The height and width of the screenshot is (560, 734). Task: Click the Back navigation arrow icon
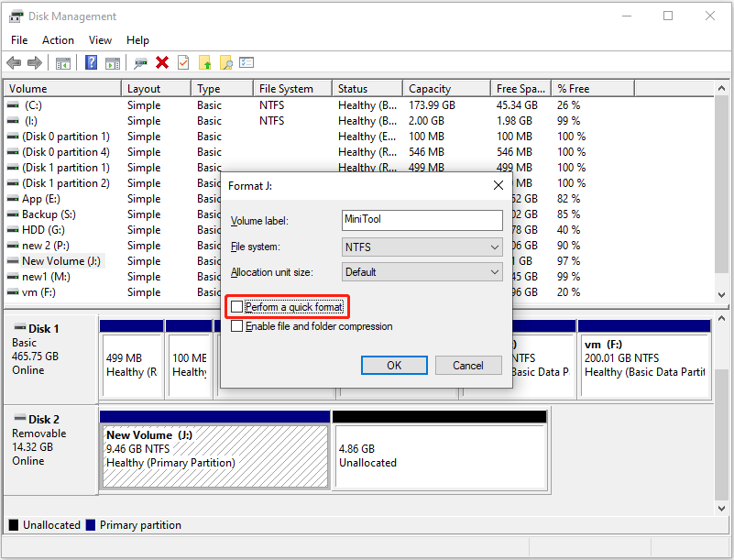[x=14, y=62]
